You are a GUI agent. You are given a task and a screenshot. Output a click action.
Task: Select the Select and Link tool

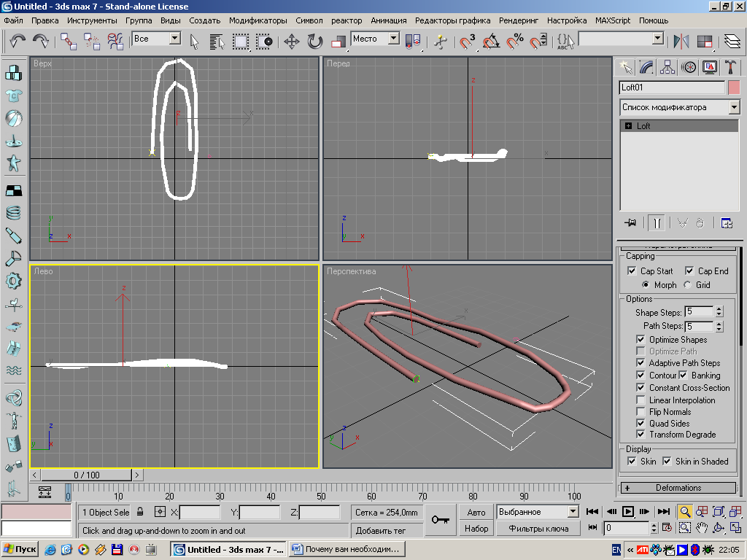pyautogui.click(x=68, y=42)
